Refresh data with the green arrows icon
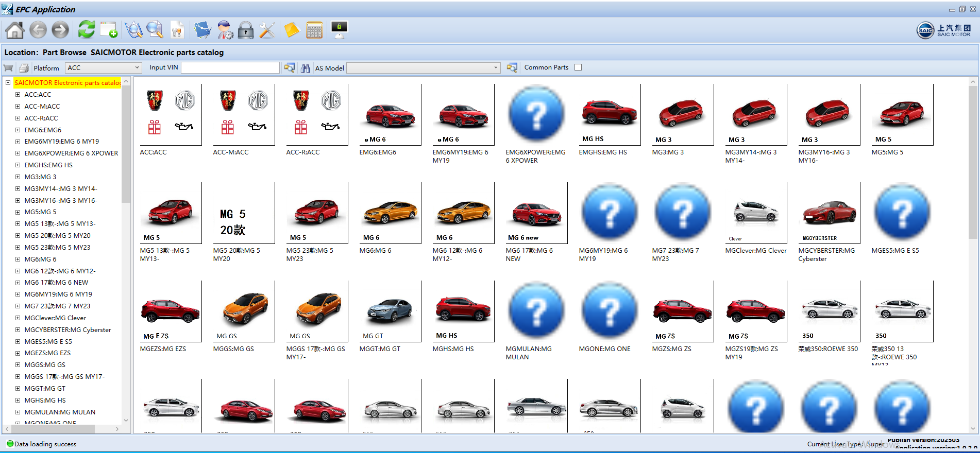The image size is (980, 453). coord(86,30)
